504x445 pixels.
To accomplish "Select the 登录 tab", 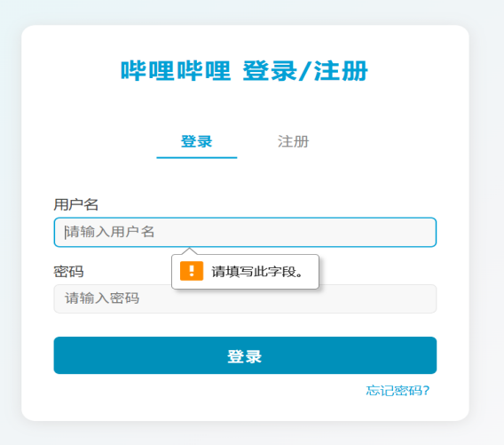I will click(x=196, y=141).
